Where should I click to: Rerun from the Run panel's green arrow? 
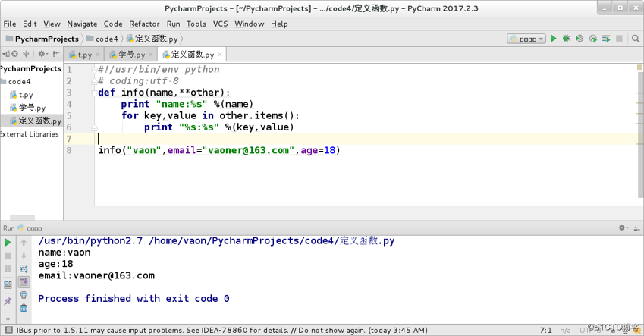coord(8,243)
